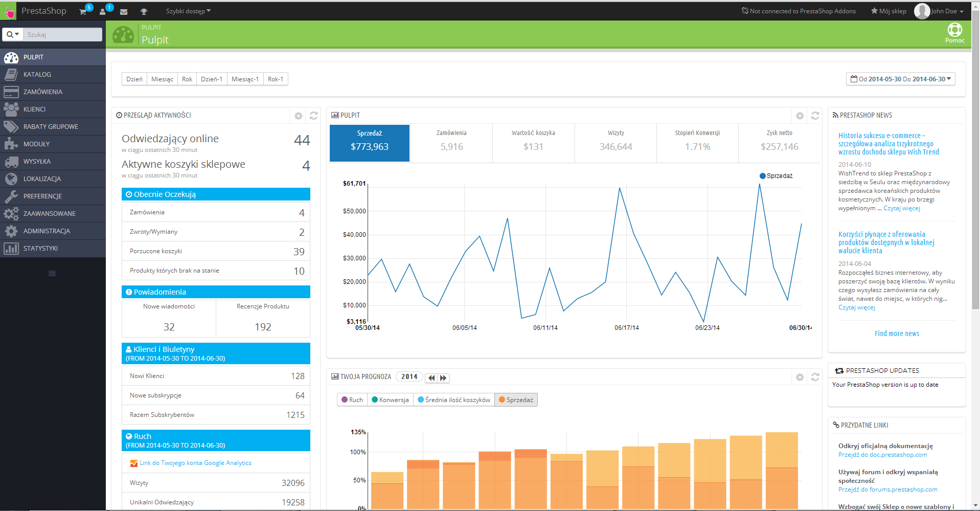Collapse the sidebar menu with hamburger icon
980x511 pixels.
coord(52,274)
